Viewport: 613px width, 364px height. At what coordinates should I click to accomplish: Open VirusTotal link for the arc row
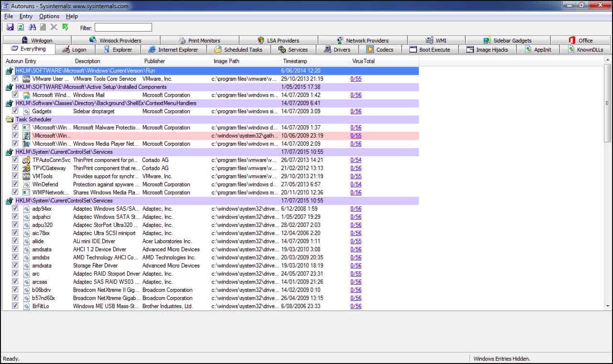[356, 274]
